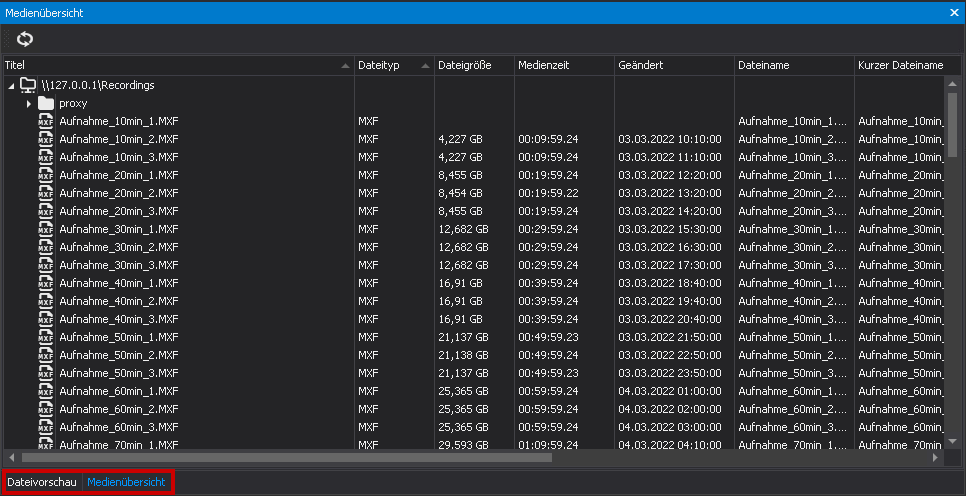
Task: Select the Aufnahme_10min_1.MXF title text
Action: (119, 121)
